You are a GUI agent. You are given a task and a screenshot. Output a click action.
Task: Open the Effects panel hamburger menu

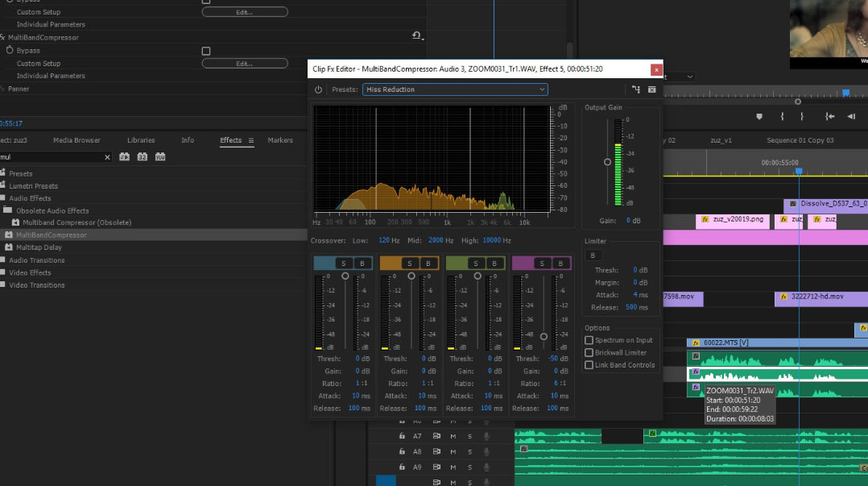coord(251,140)
